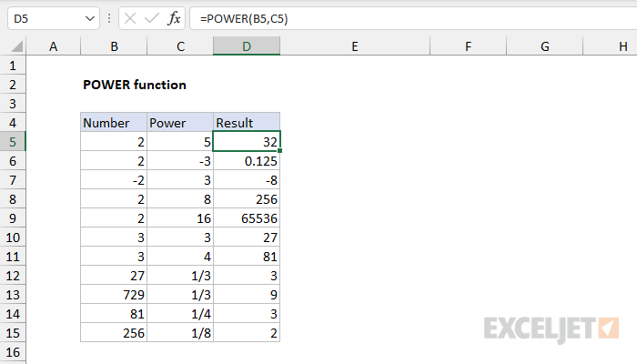Screen dimensions: 637x364
Task: Select row 3 header
Action: pyautogui.click(x=13, y=104)
